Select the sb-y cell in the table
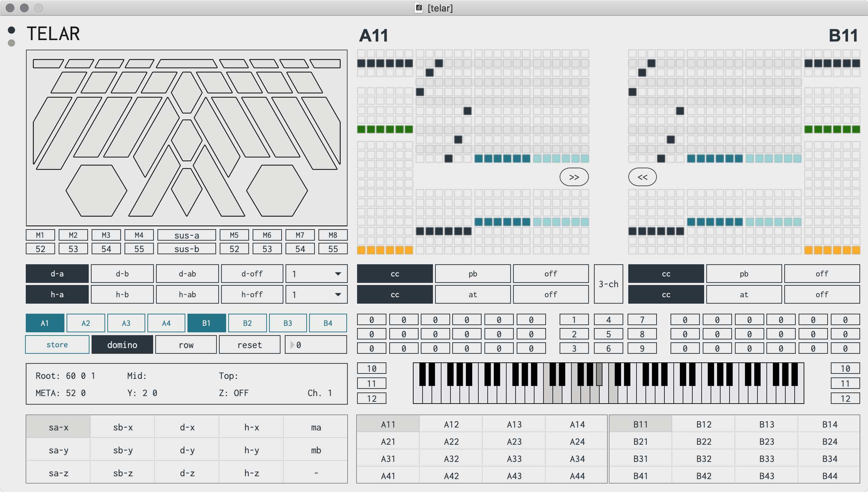The height and width of the screenshot is (492, 868). coord(123,450)
